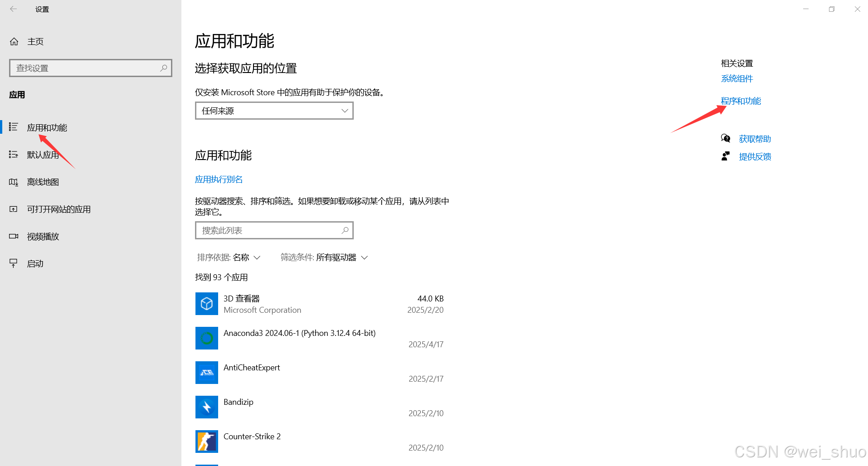The image size is (868, 466).
Task: Click the 启动 startup icon
Action: click(14, 263)
